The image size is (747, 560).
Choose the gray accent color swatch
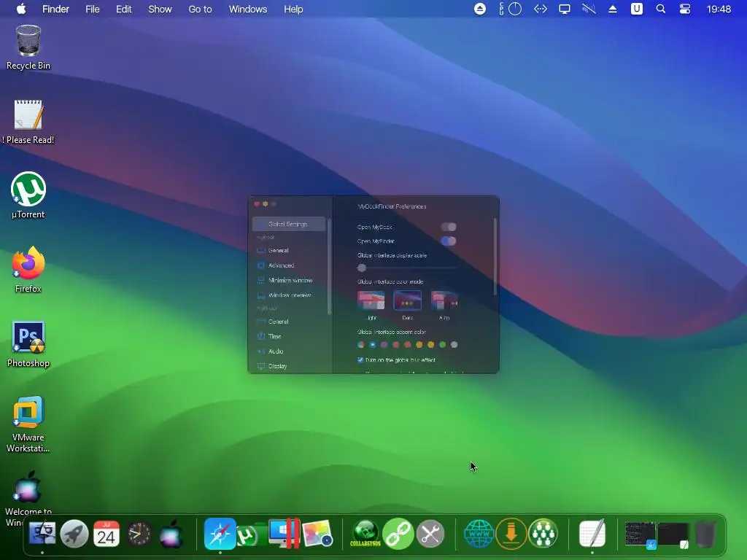pos(454,344)
